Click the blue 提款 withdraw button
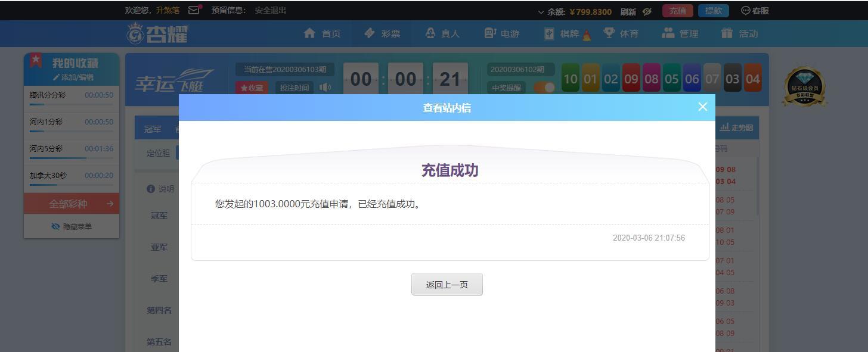868x352 pixels. pos(714,11)
